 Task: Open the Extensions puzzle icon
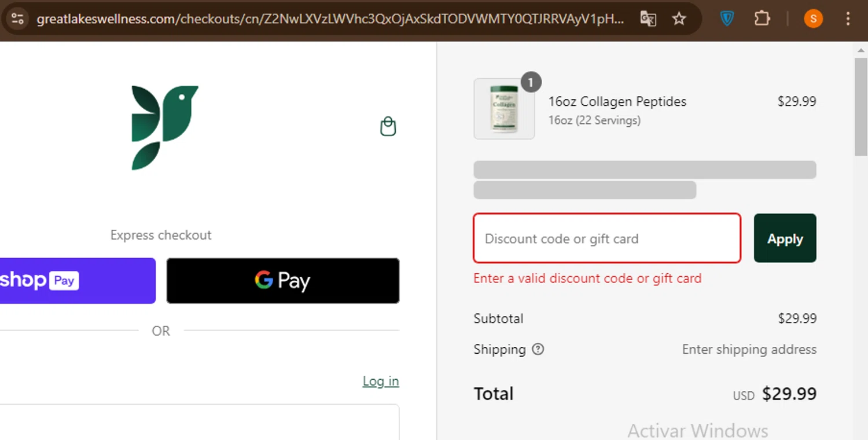(762, 19)
